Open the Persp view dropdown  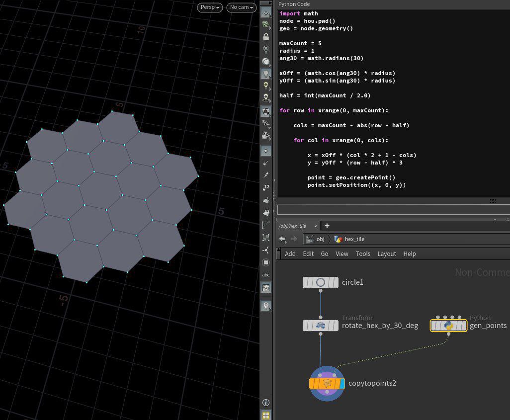pyautogui.click(x=210, y=7)
